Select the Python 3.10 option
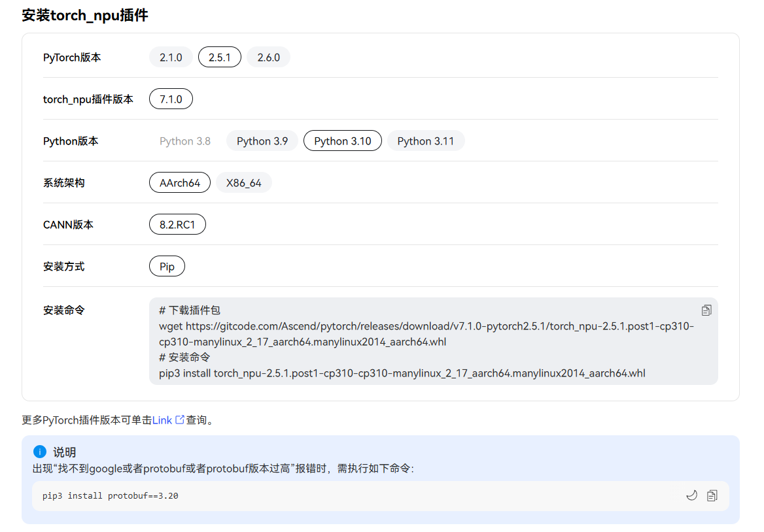The width and height of the screenshot is (764, 532). pos(342,141)
